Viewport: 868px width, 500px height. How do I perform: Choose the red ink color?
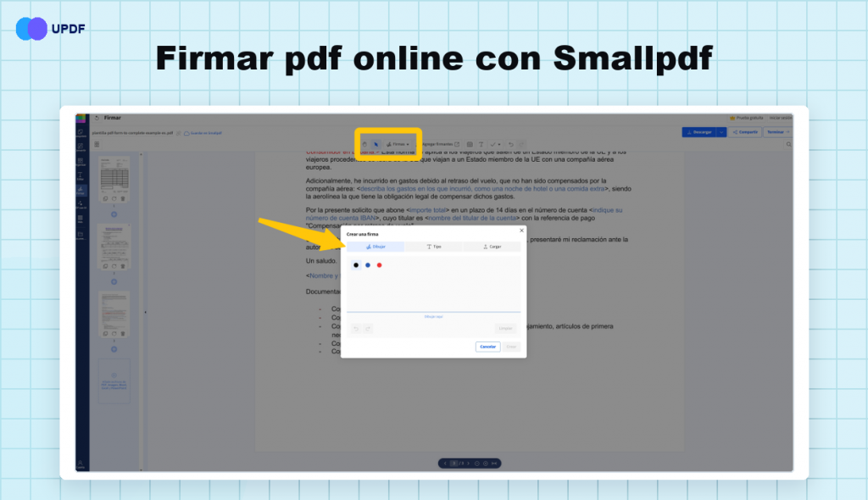point(379,265)
